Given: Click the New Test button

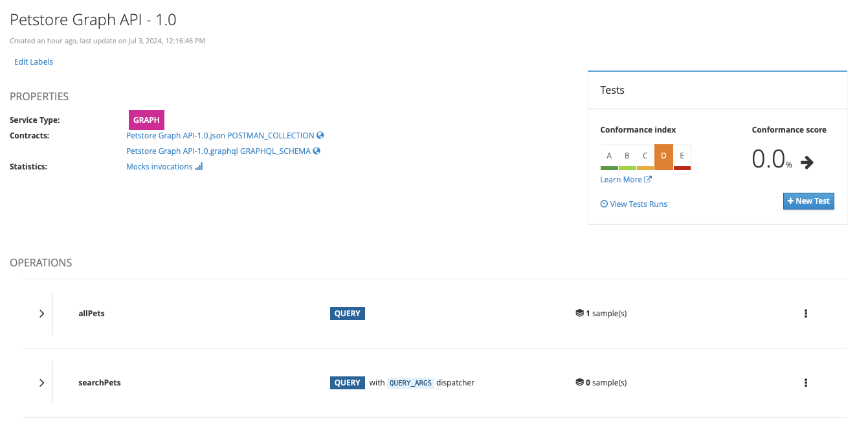Looking at the screenshot, I should point(808,201).
